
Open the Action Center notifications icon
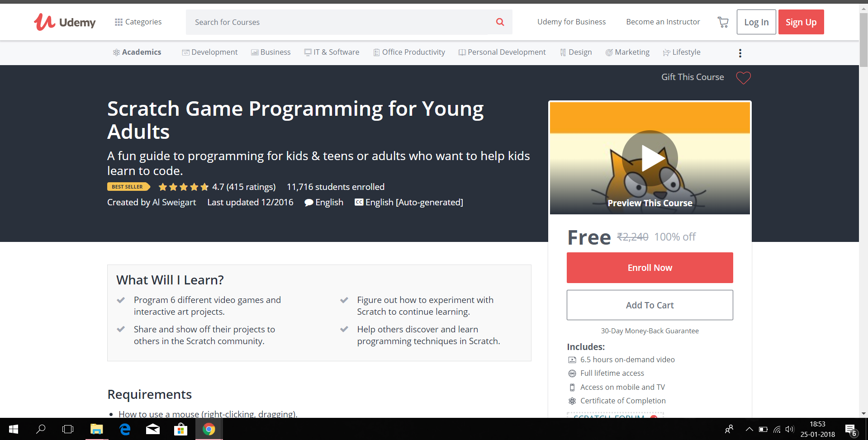(x=851, y=430)
